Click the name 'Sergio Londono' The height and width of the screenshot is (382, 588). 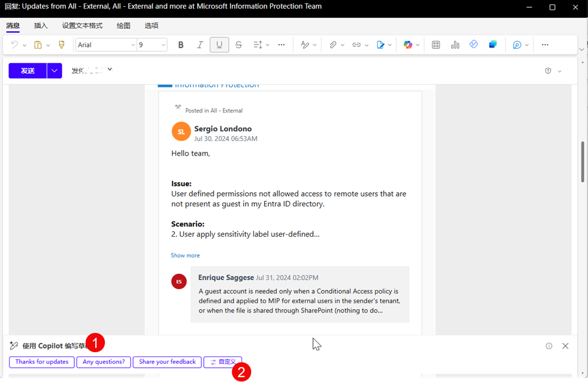point(223,129)
